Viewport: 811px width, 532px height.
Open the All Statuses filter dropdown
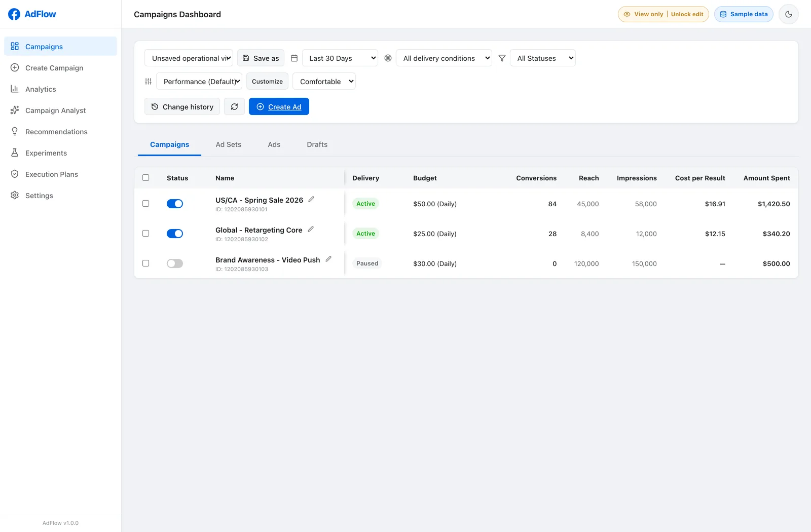pos(543,58)
